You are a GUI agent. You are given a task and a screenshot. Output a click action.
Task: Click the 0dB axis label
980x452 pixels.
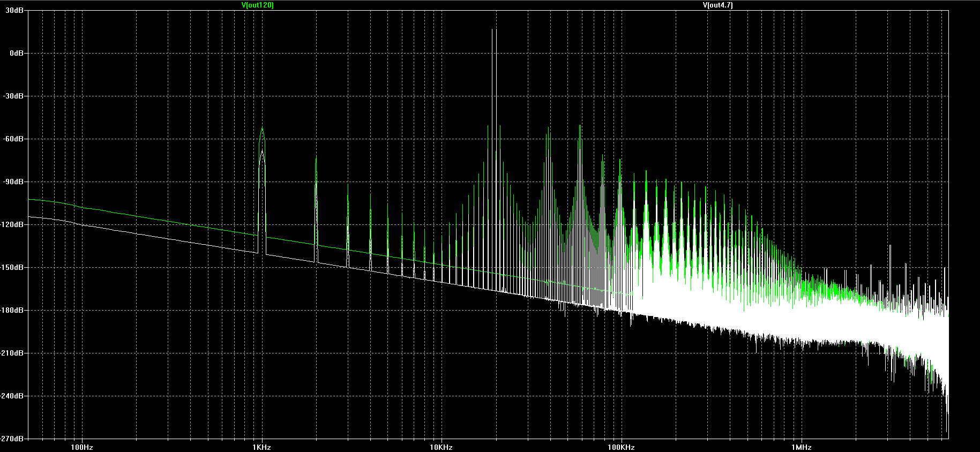[18, 54]
